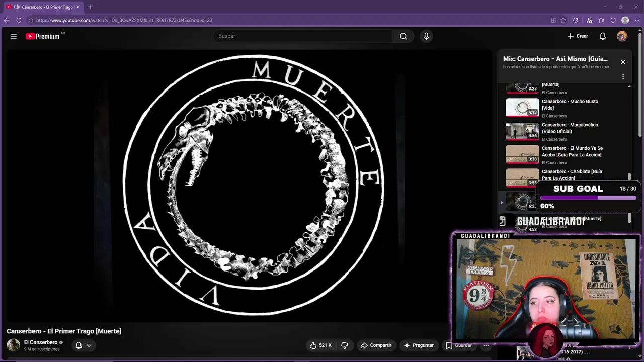Viewport: 644px width, 362px height.
Task: Open the split screen apps icon in address bar
Action: coord(553,20)
